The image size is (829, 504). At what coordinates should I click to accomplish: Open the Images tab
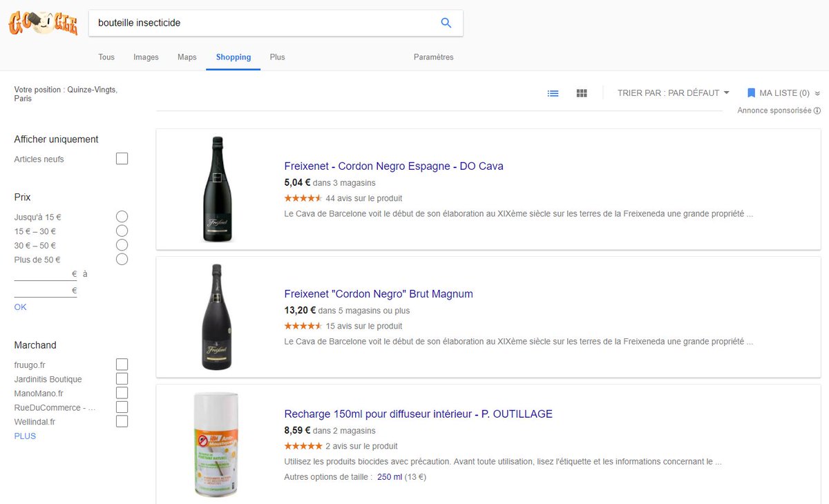click(x=146, y=57)
